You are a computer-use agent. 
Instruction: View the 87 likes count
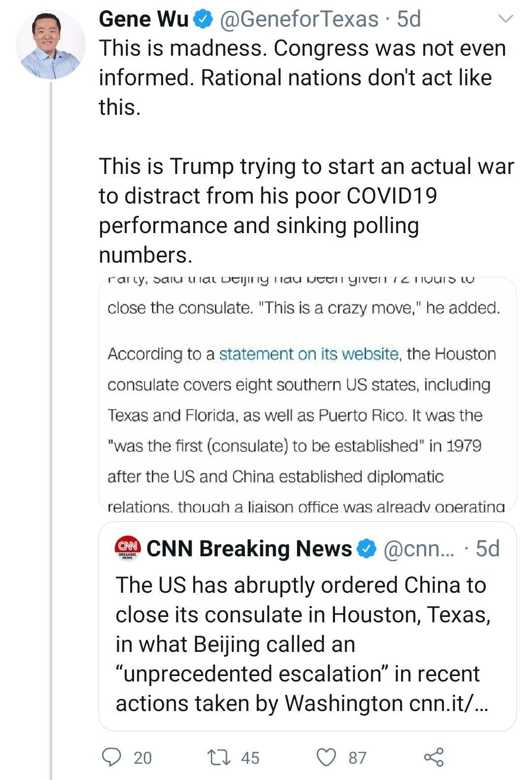pyautogui.click(x=358, y=757)
